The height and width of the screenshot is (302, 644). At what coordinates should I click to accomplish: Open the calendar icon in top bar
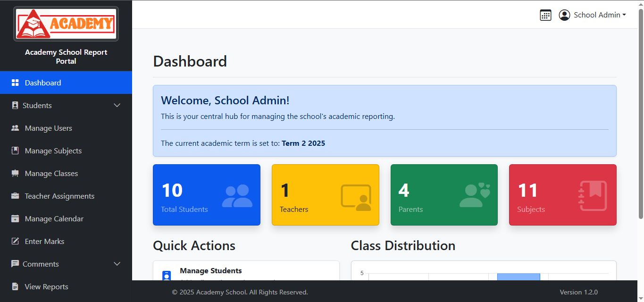[x=545, y=15]
